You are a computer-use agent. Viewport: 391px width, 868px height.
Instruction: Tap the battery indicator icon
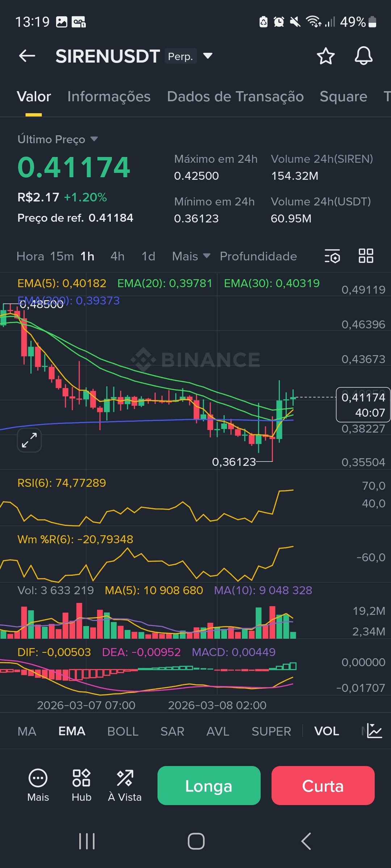click(372, 22)
